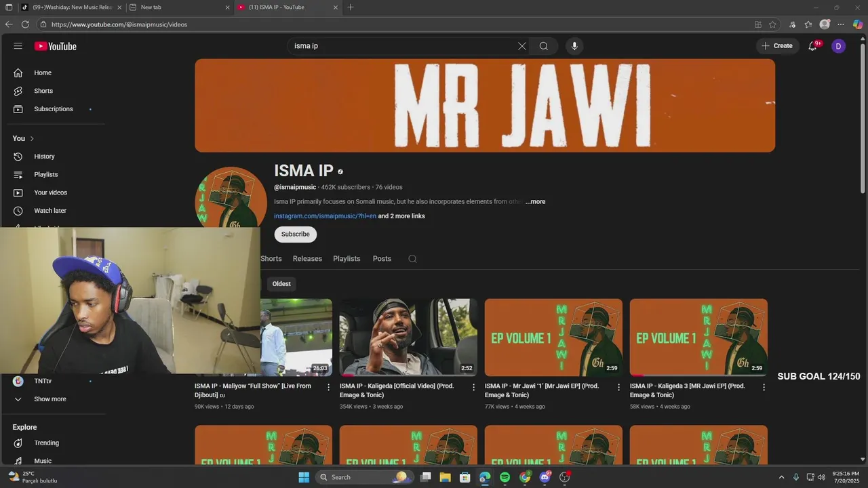Screen dimensions: 868x488
Task: Switch to the New tab browser tab
Action: point(179,7)
